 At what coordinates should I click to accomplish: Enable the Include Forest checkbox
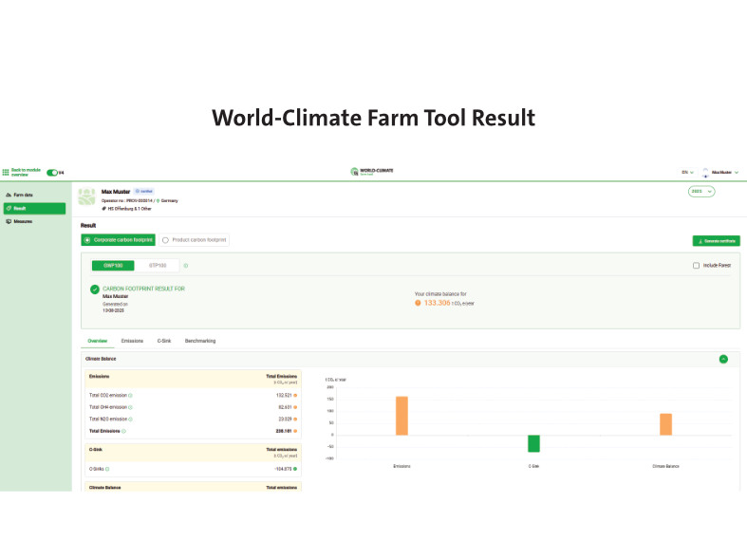coord(696,266)
